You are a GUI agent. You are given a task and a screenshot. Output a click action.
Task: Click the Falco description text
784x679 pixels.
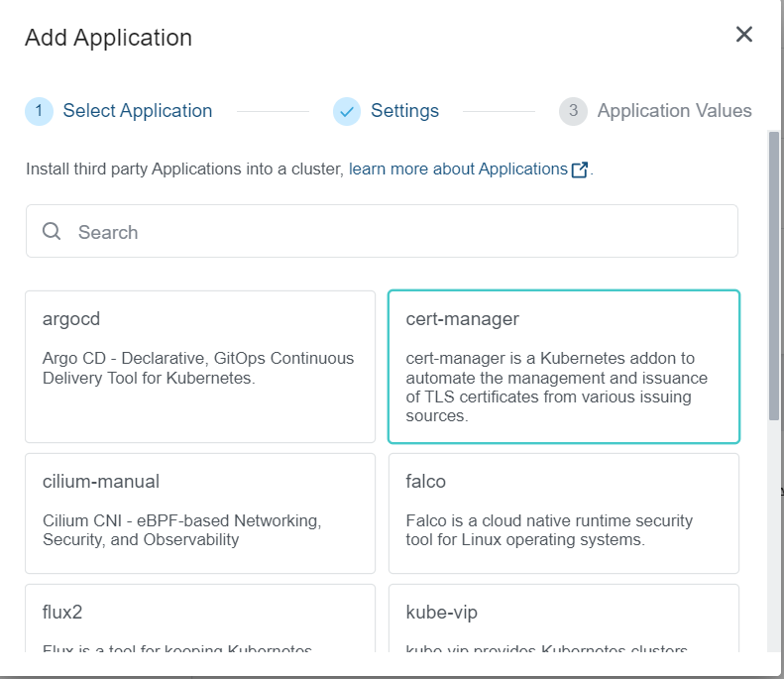[x=549, y=530]
